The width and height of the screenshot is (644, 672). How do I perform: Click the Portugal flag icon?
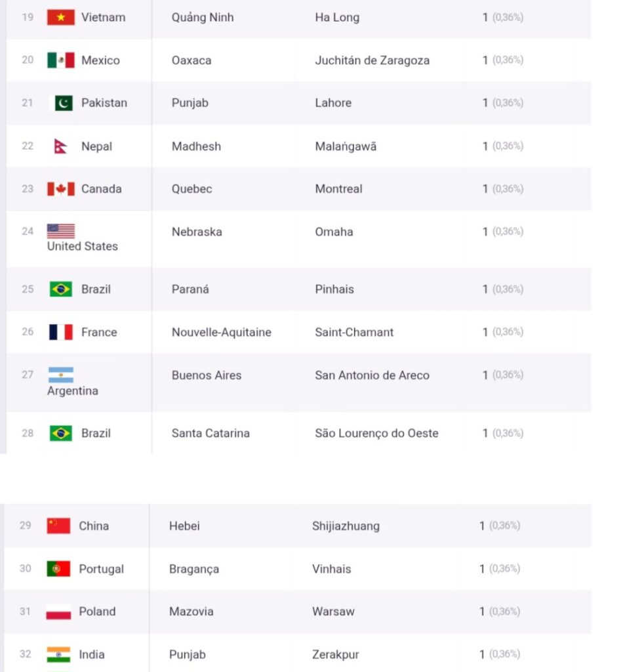(x=58, y=569)
